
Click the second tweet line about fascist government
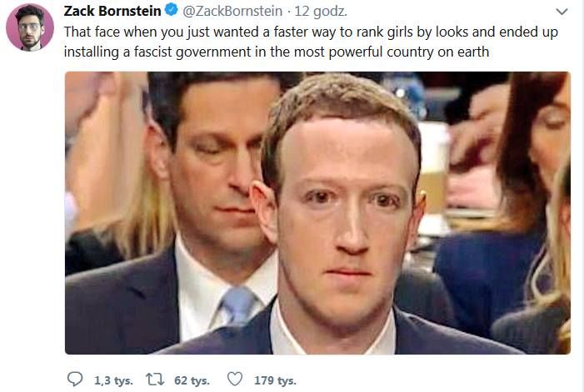click(277, 52)
